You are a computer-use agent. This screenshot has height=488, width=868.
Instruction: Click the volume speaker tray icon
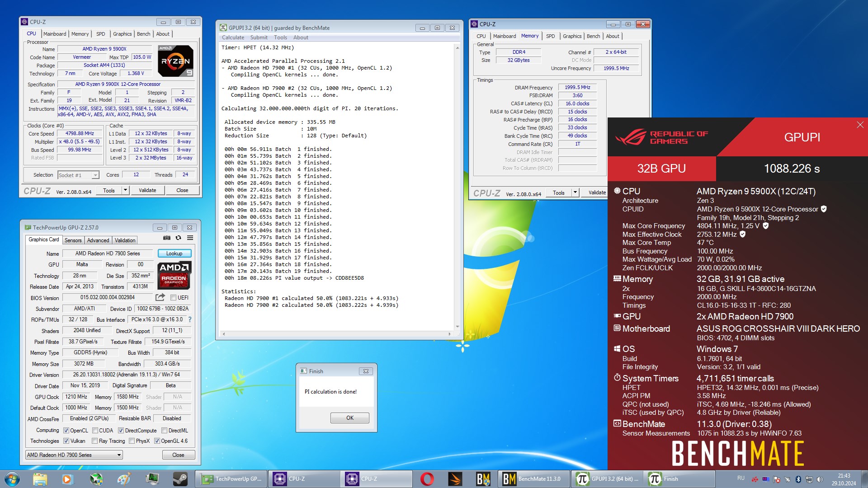pyautogui.click(x=820, y=479)
